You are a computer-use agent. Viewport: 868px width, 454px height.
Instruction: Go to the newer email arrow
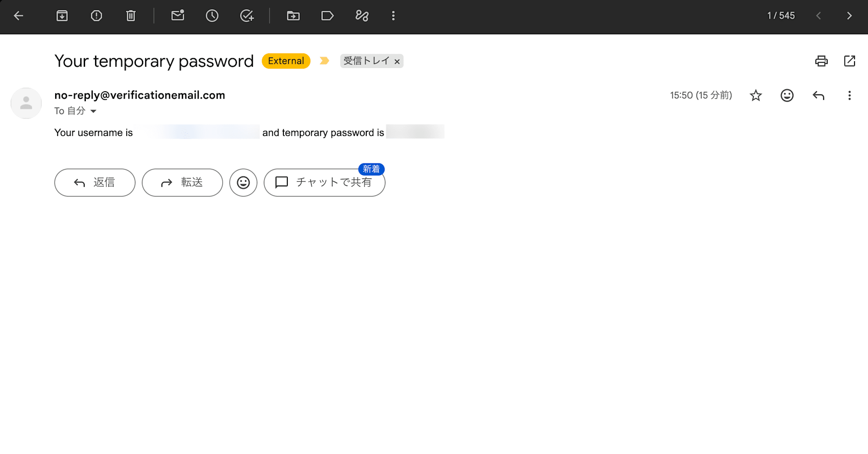coord(819,16)
